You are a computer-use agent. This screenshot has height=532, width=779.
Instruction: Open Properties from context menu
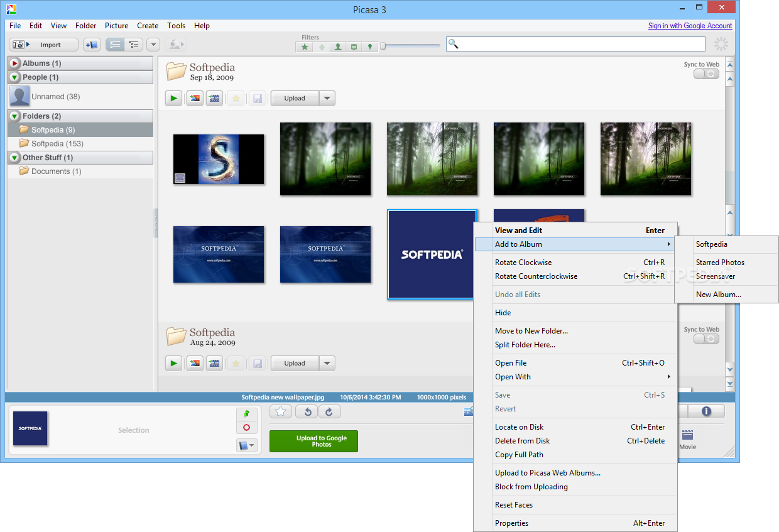pos(575,523)
